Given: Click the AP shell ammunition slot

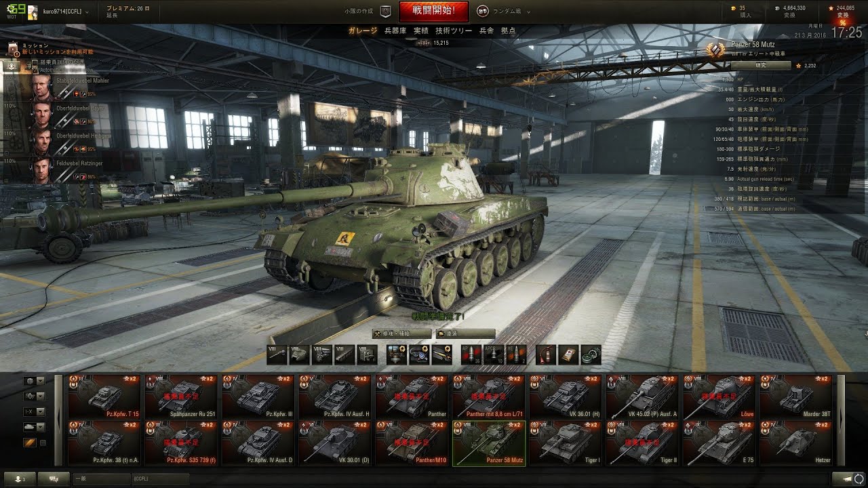Looking at the screenshot, I should pyautogui.click(x=471, y=354).
